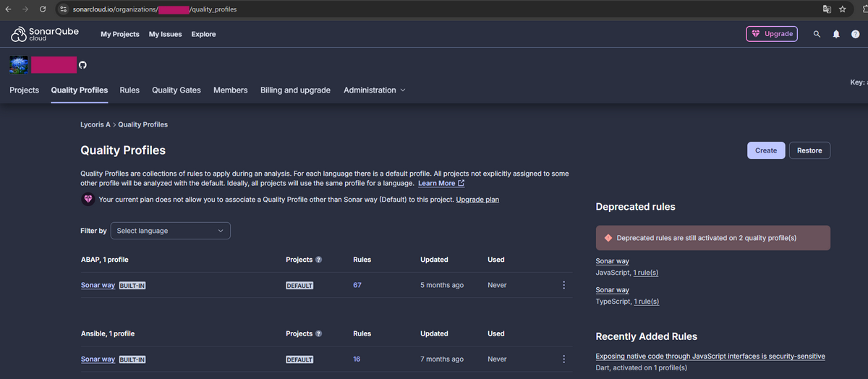Open the ABAP Sonar way profile link

point(98,285)
